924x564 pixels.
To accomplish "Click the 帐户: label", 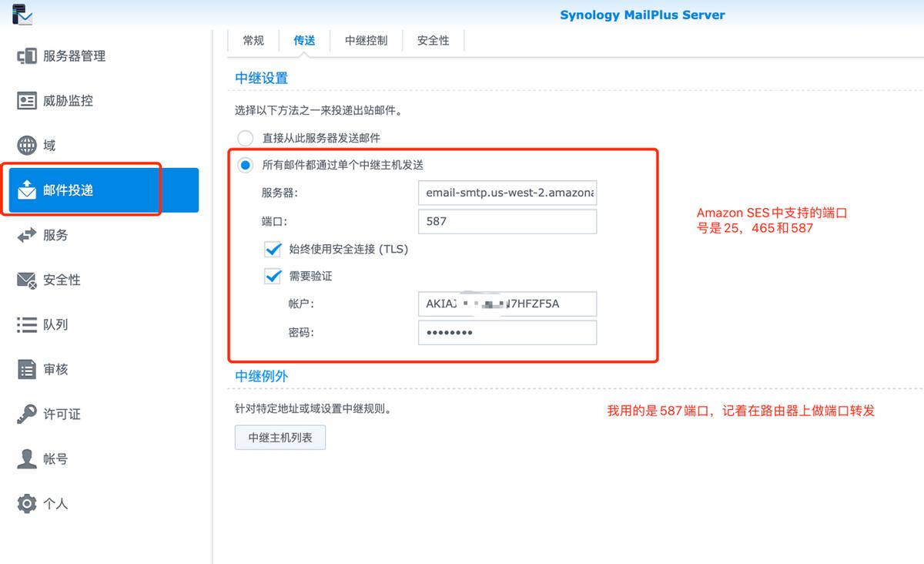I will point(302,304).
